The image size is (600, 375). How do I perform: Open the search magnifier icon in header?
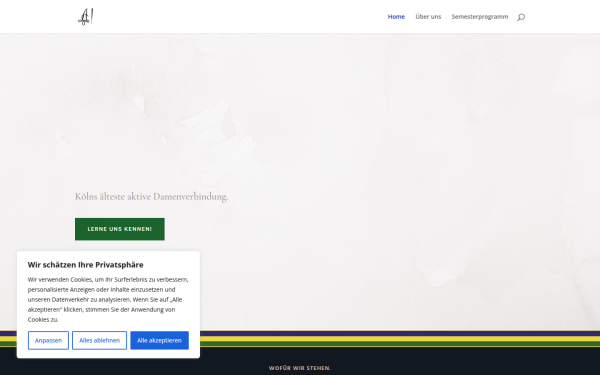[521, 17]
